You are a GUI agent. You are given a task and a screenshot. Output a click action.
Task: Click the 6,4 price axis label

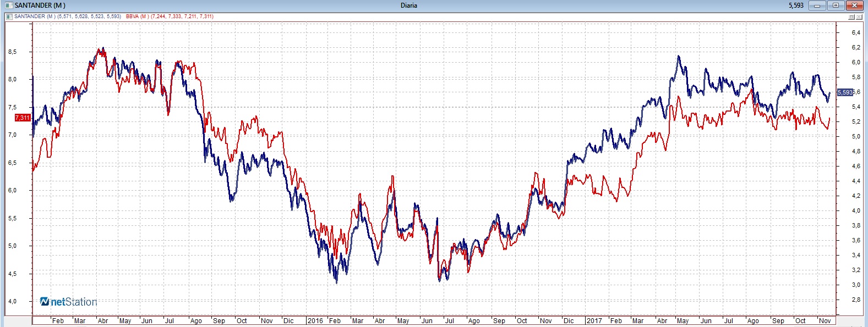pyautogui.click(x=856, y=33)
